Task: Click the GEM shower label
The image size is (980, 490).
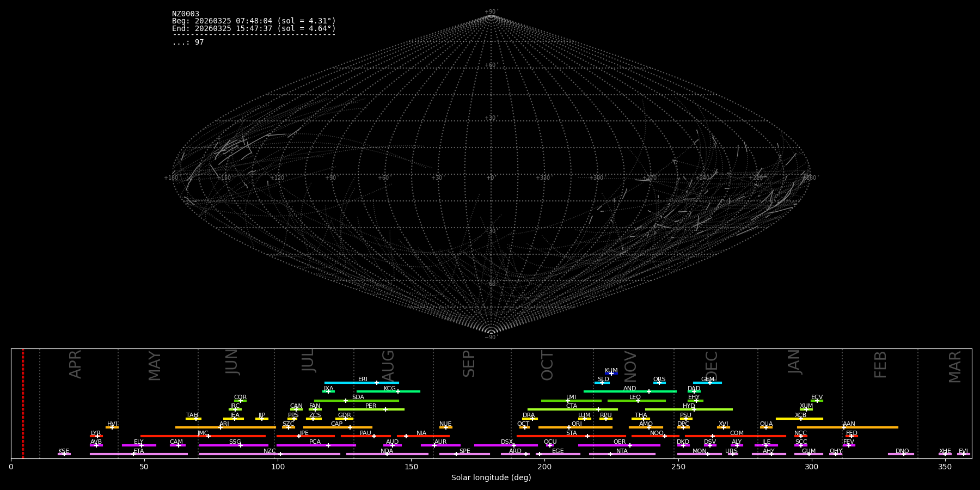Action: tap(708, 379)
